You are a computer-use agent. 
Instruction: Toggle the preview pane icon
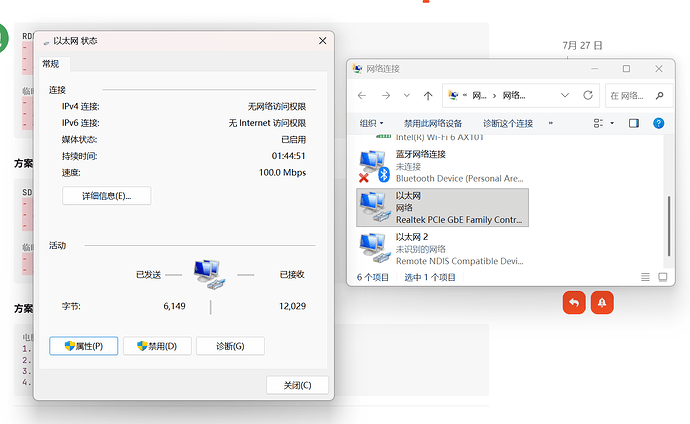(634, 123)
